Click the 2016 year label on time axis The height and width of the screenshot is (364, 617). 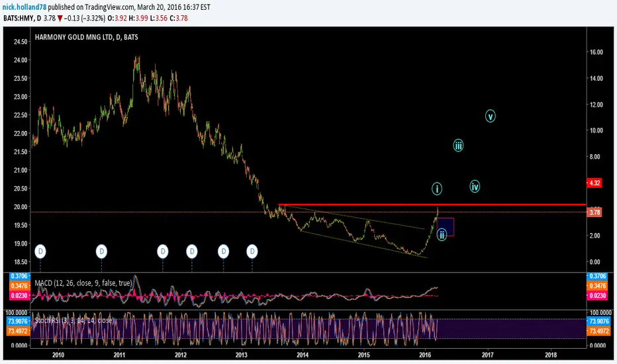(x=425, y=355)
